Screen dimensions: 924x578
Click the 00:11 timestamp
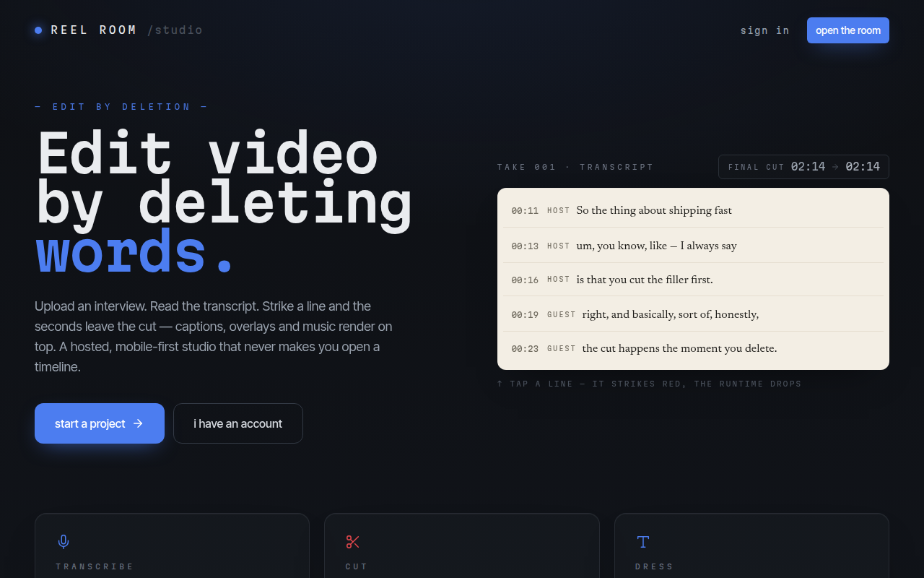pyautogui.click(x=525, y=211)
